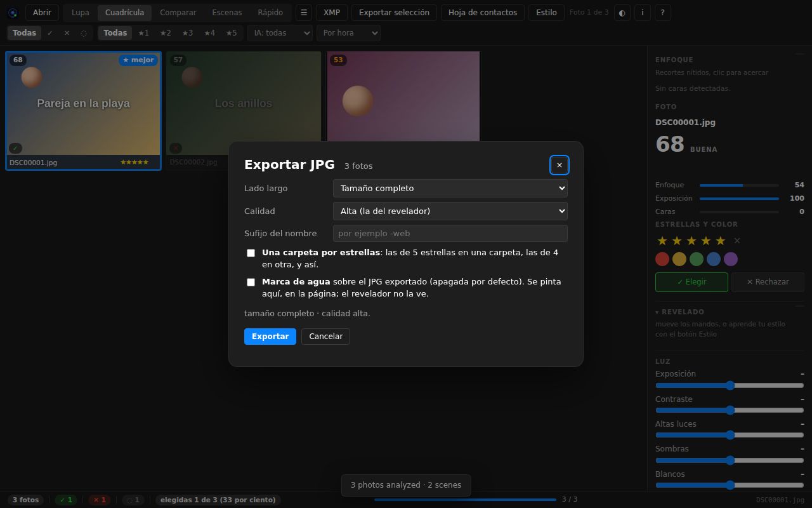The image size is (812, 508).
Task: Toggle 'Todas' star-rating filter
Action: [x=115, y=33]
